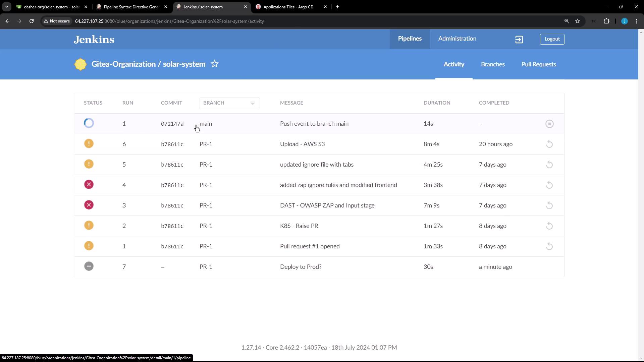Open the Argo CD Applications browser tab

pyautogui.click(x=288, y=7)
